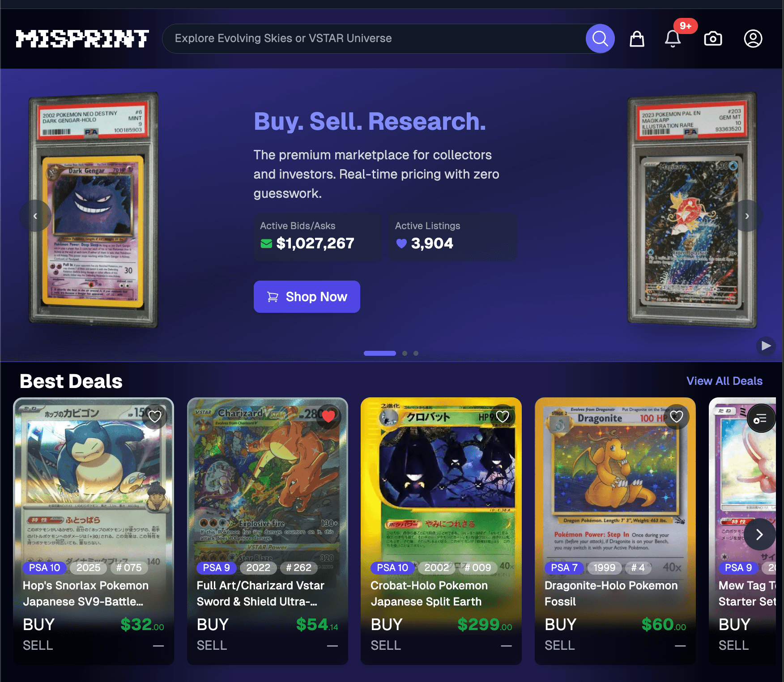Advance to next hero carousel slide

(747, 216)
